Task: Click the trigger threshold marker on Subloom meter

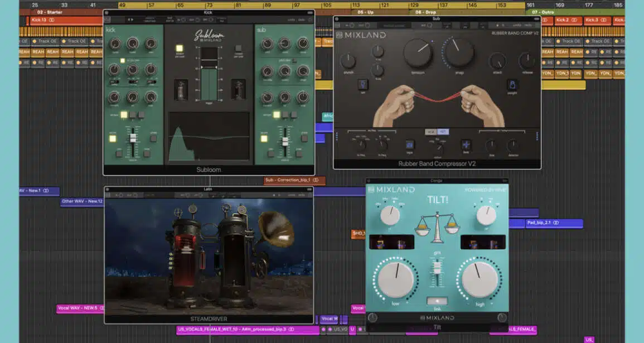Action: [209, 67]
